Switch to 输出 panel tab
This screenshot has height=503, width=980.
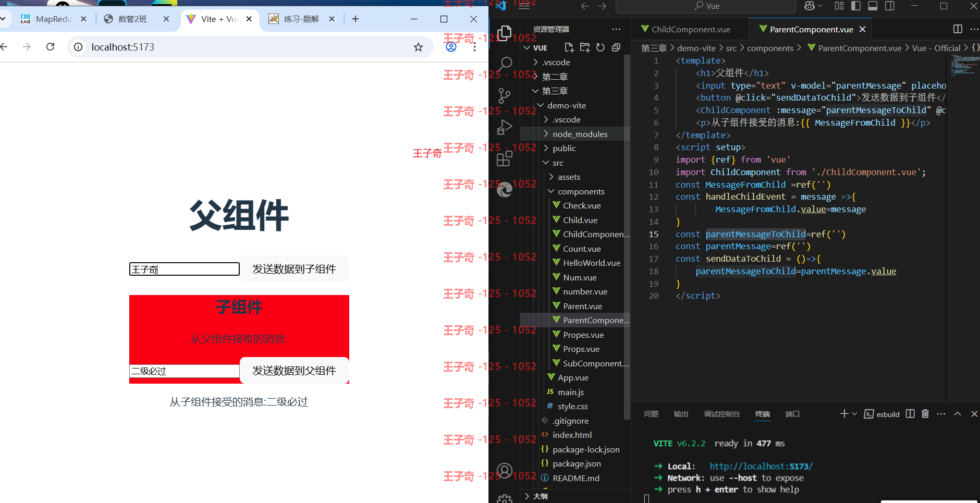681,414
